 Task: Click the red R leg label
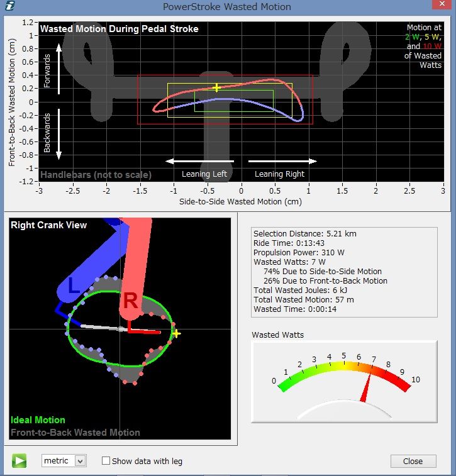point(131,301)
